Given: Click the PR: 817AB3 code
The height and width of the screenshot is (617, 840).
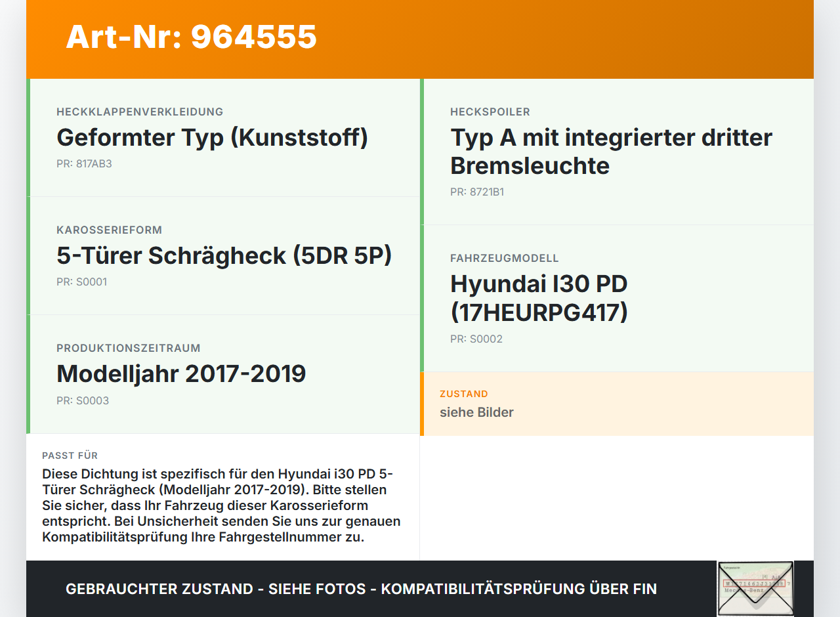Looking at the screenshot, I should [84, 163].
